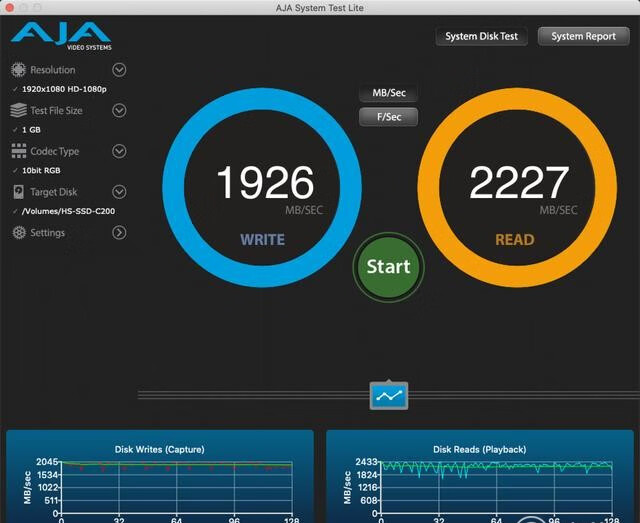The image size is (640, 523).
Task: Close the AJA System Test Lite window
Action: click(x=9, y=7)
